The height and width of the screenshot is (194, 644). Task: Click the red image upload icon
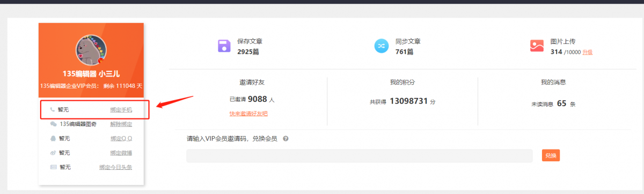point(537,46)
